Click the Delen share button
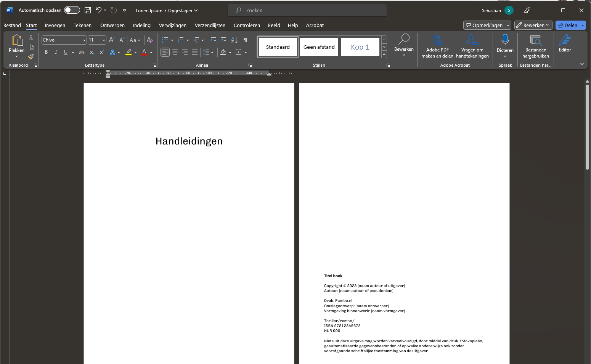The width and height of the screenshot is (591, 364). [568, 25]
